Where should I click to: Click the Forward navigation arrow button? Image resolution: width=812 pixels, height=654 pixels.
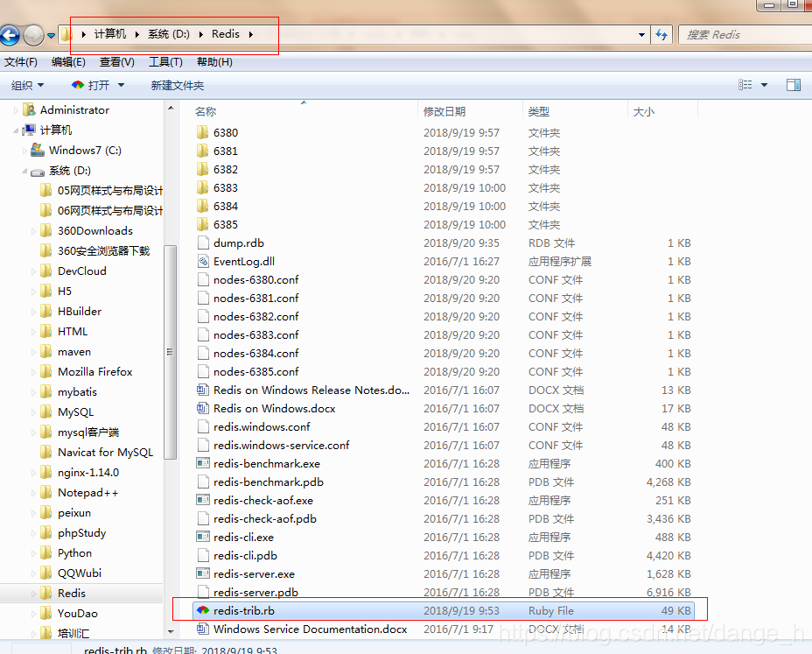(x=33, y=35)
